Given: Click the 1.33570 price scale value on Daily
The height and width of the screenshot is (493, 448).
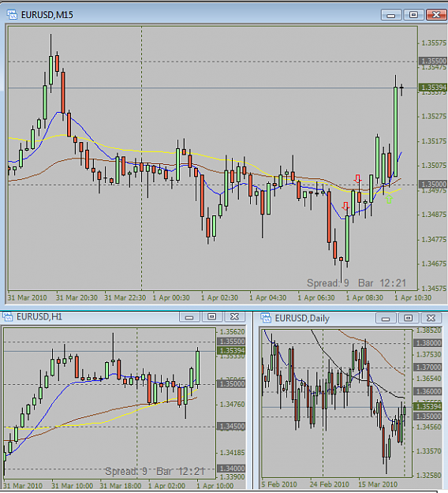Looking at the screenshot, I should [428, 451].
